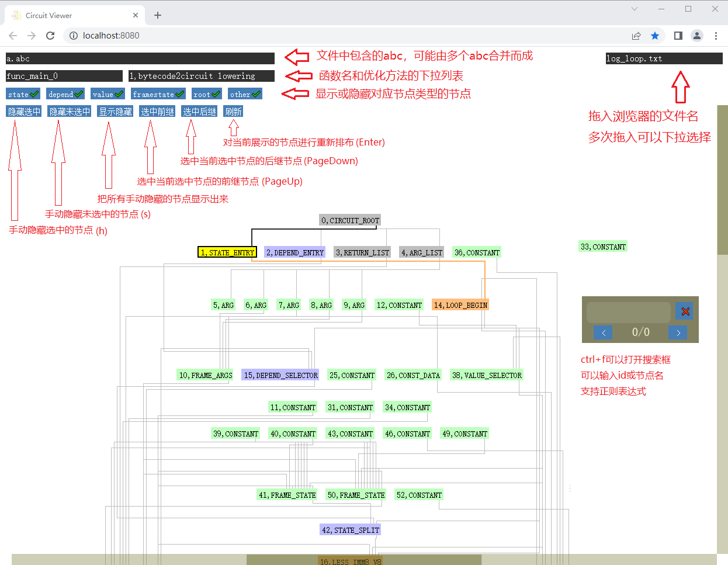Select the 14, LOOP_BEGIN node
Screen dimensions: 728x565
460,305
